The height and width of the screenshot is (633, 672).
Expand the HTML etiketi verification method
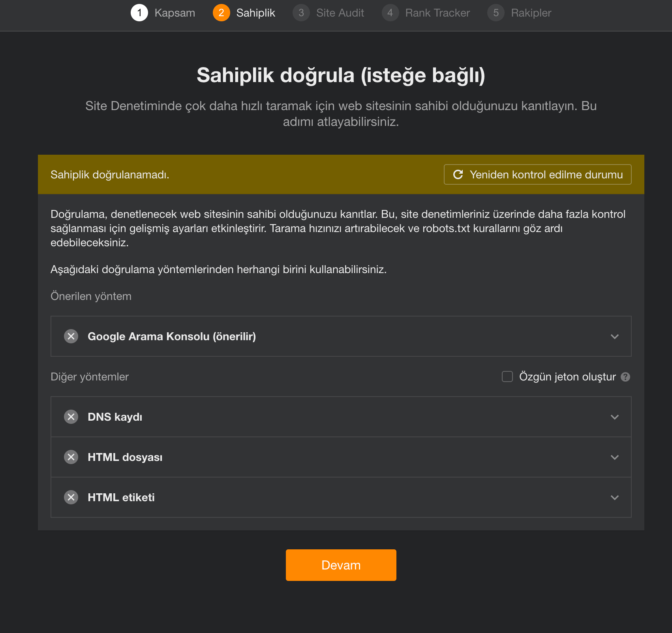[614, 497]
